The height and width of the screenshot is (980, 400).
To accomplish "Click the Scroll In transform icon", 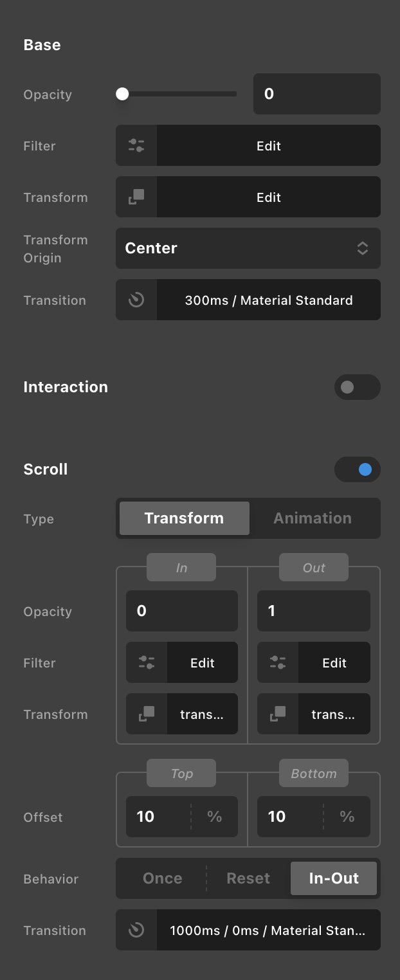I will tap(147, 714).
